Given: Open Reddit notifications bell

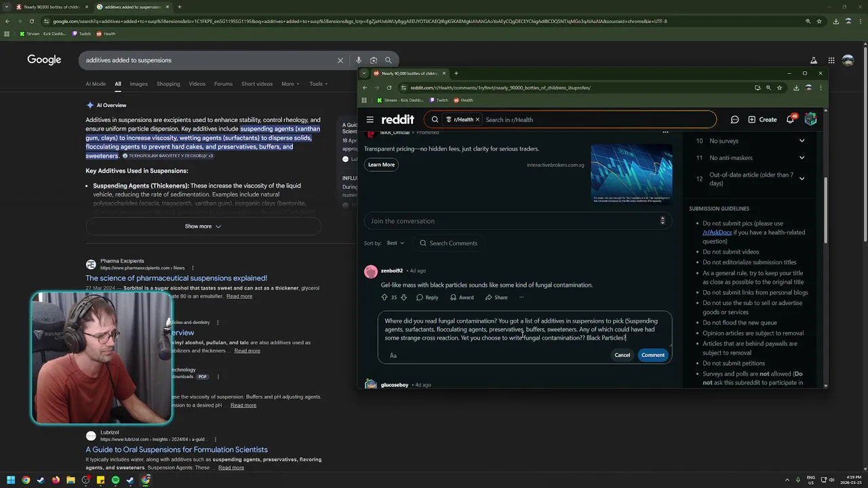Looking at the screenshot, I should coord(790,119).
